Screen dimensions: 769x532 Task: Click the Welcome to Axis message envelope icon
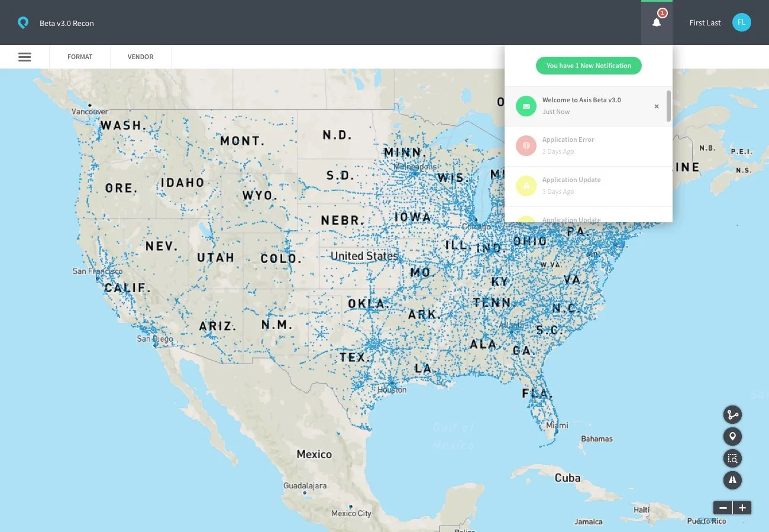[526, 106]
